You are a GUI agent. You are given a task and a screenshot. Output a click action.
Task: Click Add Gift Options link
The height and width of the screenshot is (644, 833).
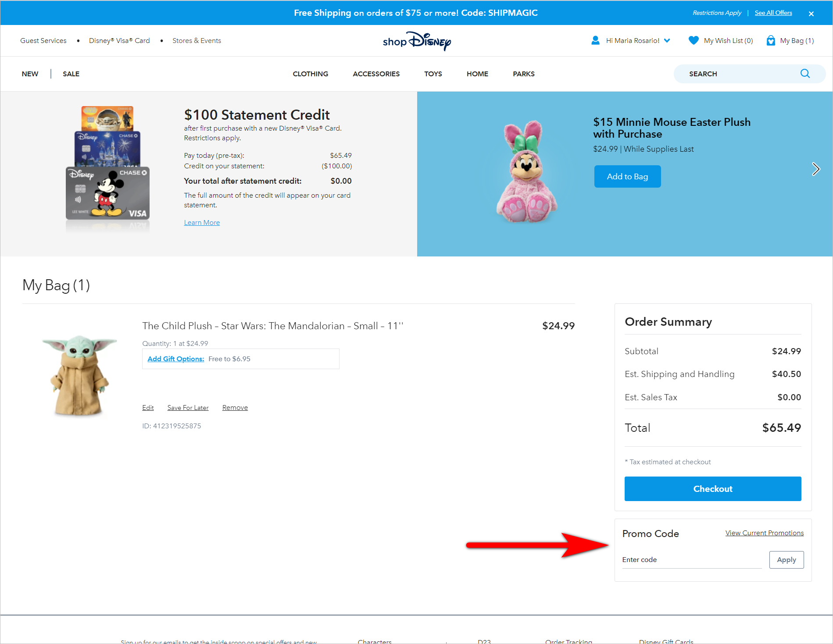click(x=175, y=359)
